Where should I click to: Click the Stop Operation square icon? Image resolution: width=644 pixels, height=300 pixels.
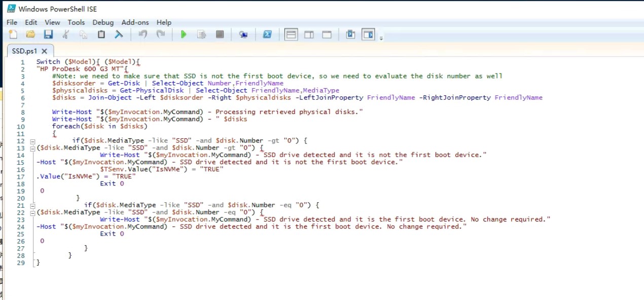click(220, 34)
